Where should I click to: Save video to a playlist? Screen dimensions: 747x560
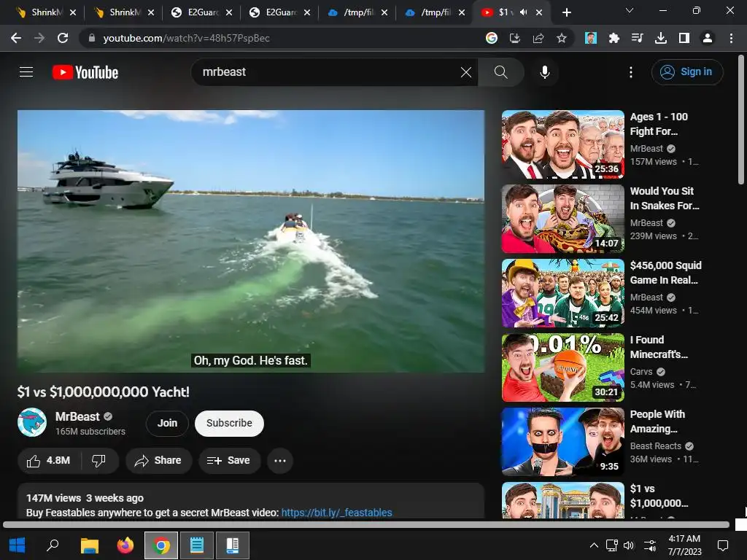click(229, 461)
